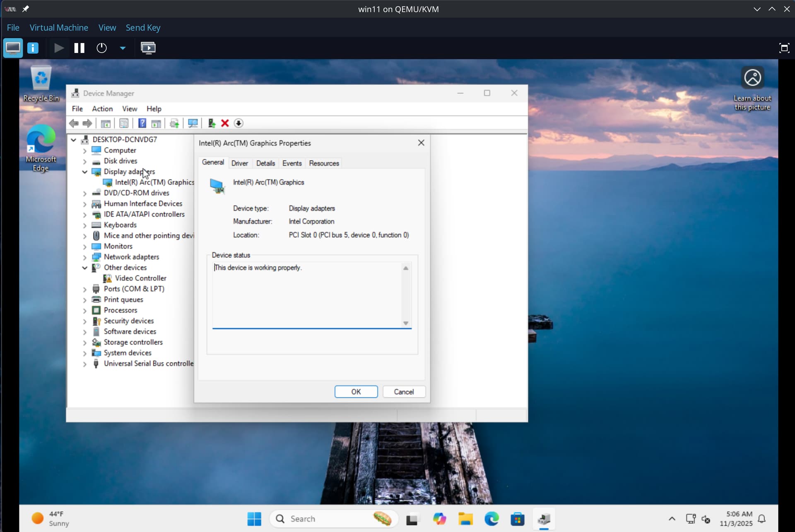Switch to the Driver tab

(x=239, y=163)
